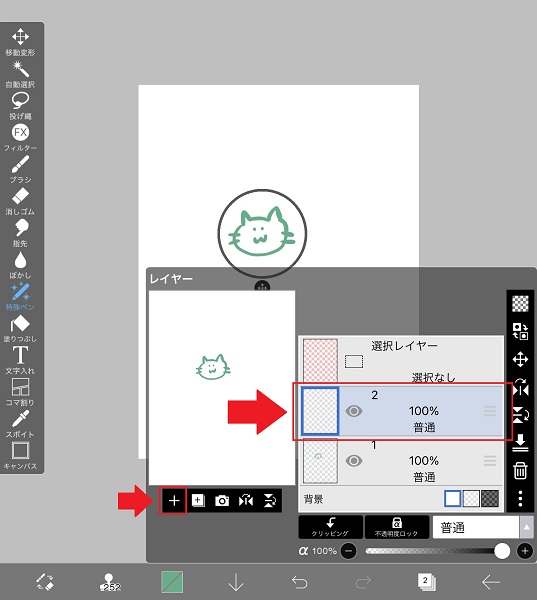
Task: Add a new layer with plus button
Action: (x=174, y=501)
